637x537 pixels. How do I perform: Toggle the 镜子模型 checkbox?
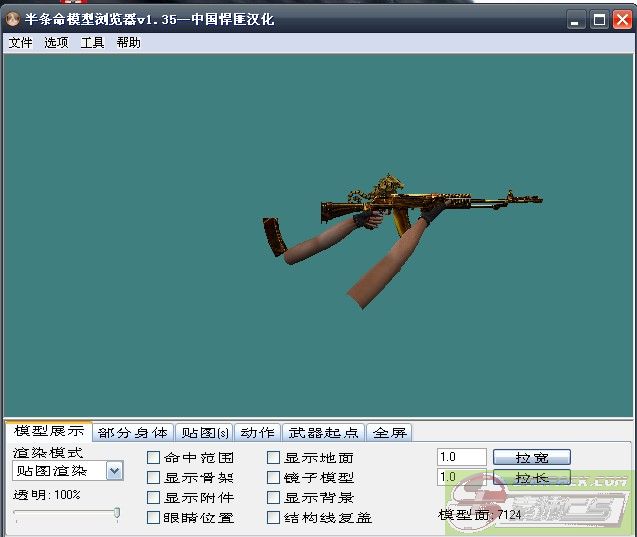(274, 478)
